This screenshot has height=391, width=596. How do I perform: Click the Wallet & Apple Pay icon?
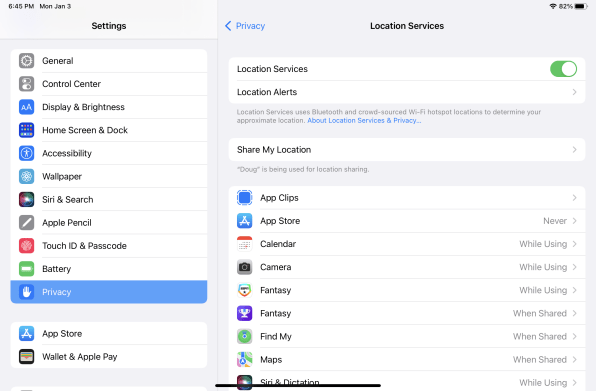coord(27,357)
